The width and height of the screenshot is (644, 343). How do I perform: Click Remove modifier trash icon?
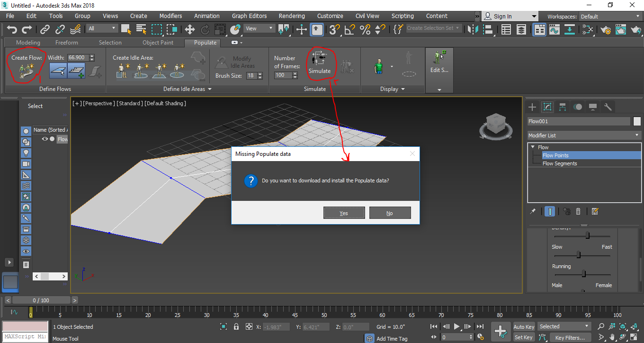(578, 211)
